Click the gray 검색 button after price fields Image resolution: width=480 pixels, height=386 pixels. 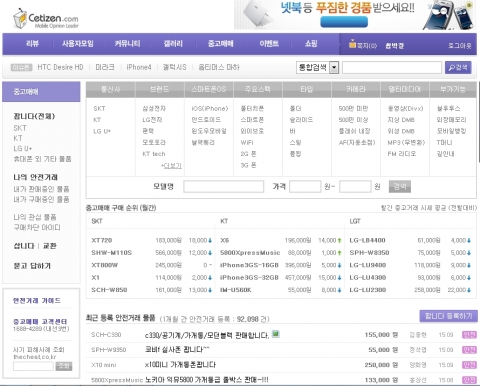[400, 187]
